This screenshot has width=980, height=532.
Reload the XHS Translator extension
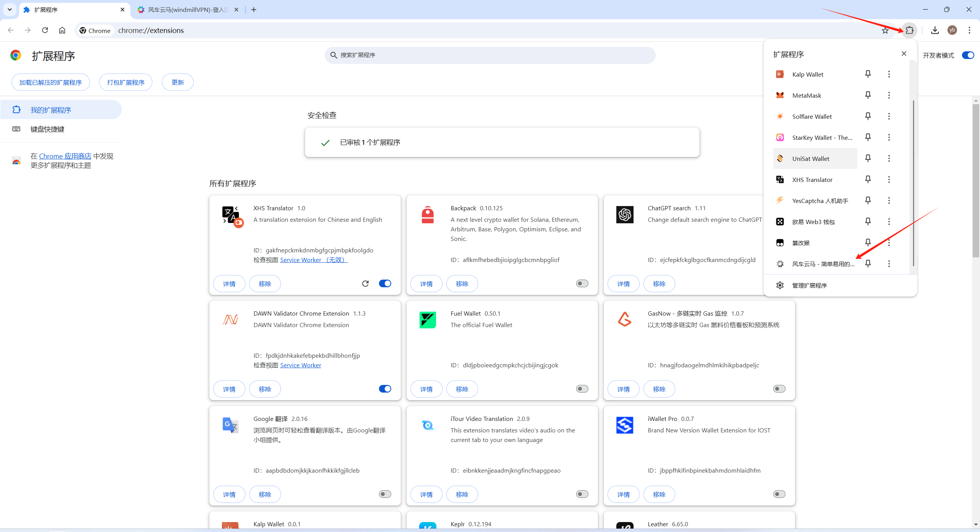[365, 283]
